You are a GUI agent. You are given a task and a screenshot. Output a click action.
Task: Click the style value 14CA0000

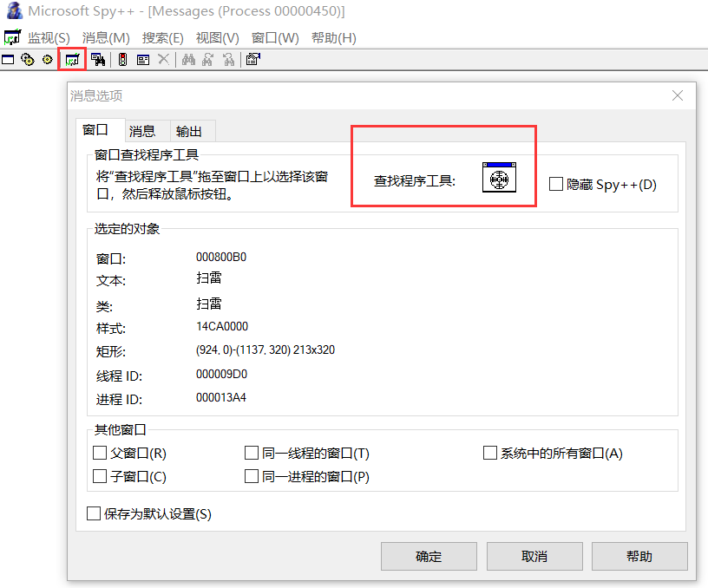point(222,326)
